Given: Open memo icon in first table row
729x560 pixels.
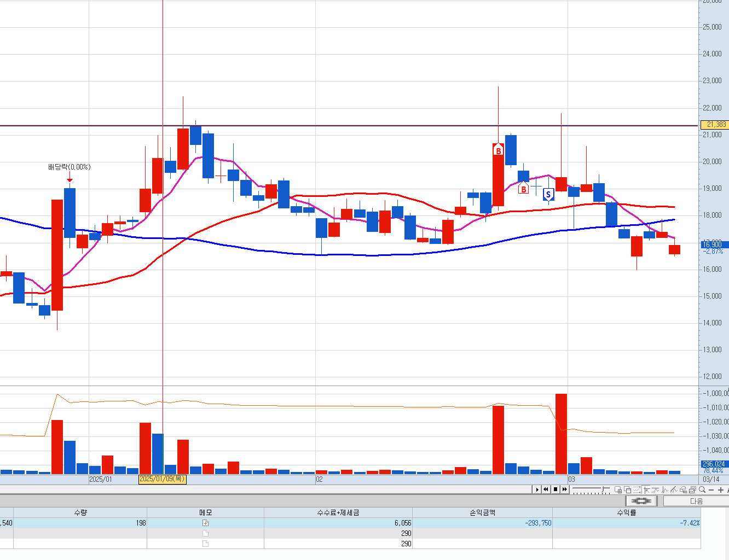Looking at the screenshot, I should (206, 523).
